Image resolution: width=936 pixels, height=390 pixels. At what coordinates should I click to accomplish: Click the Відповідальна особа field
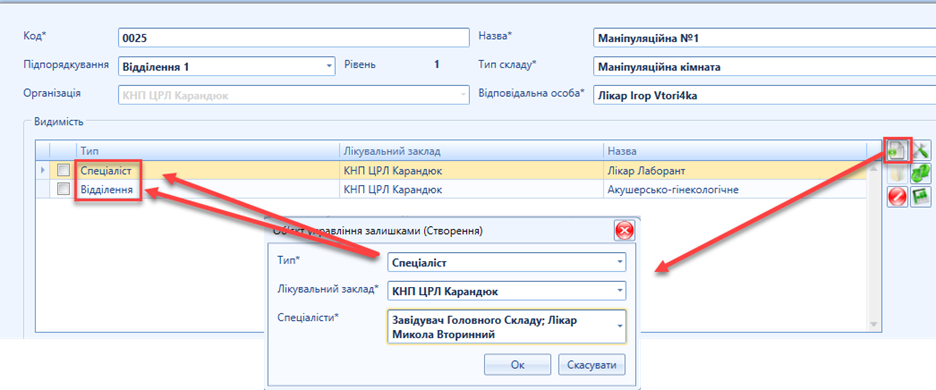point(764,95)
